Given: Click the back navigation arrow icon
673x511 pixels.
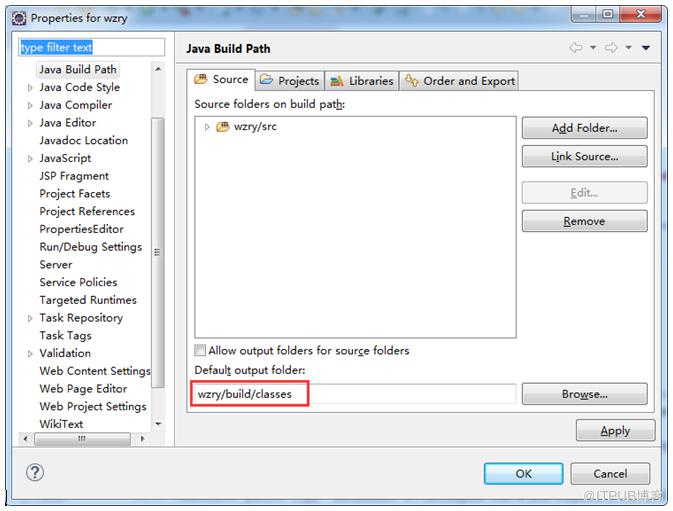Looking at the screenshot, I should (576, 48).
